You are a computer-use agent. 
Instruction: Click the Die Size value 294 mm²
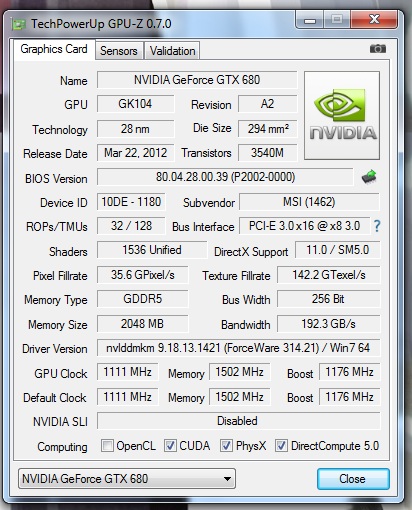pos(267,129)
